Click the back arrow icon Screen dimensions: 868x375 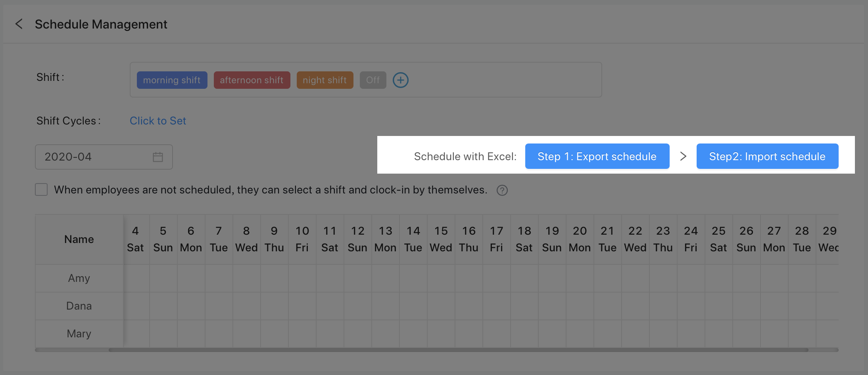(19, 24)
